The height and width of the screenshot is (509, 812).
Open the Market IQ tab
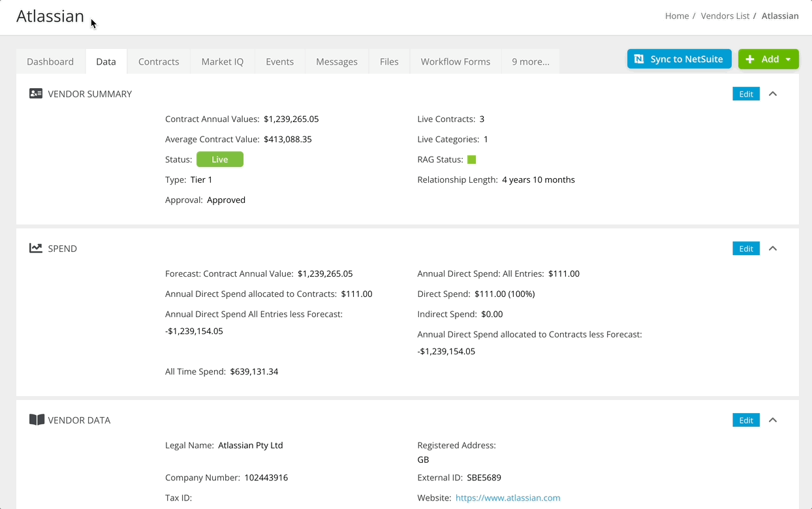[222, 61]
